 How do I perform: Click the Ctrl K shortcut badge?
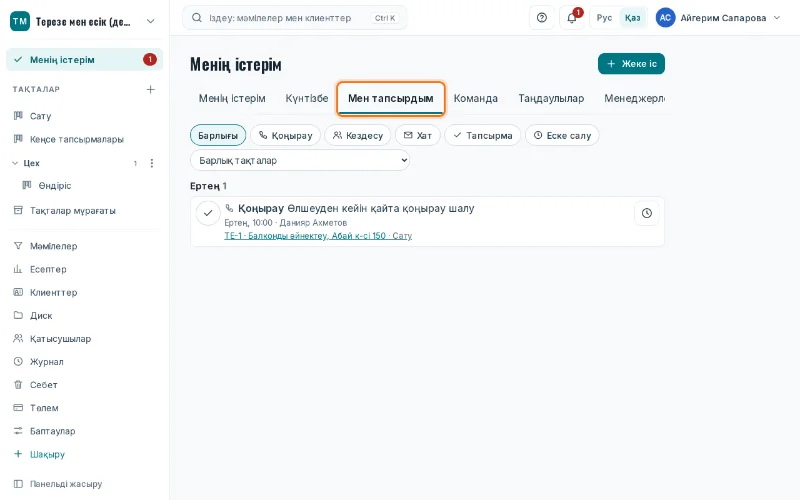point(385,18)
